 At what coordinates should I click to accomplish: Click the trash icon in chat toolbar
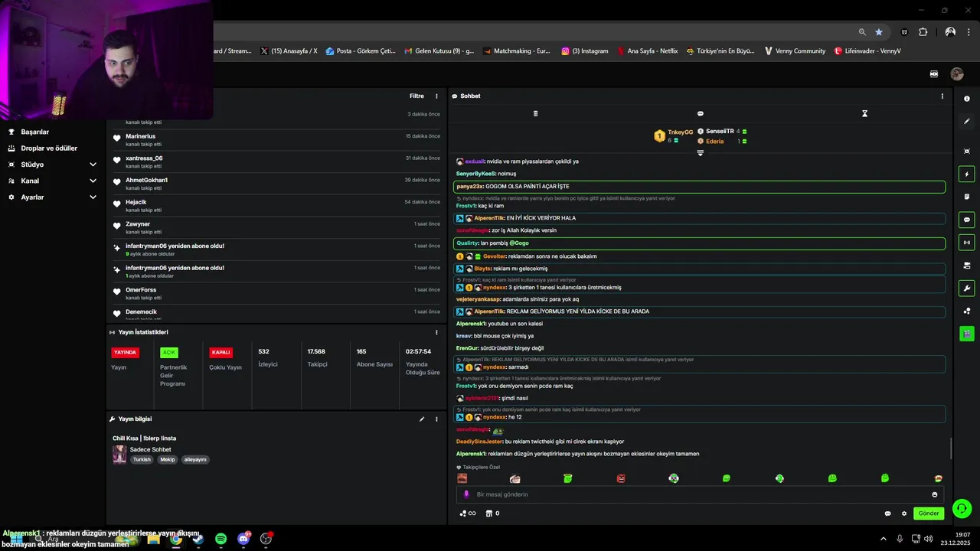(535, 113)
